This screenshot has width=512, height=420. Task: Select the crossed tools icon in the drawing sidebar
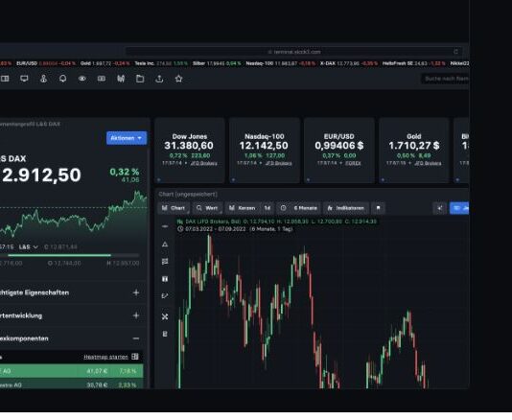point(165,316)
